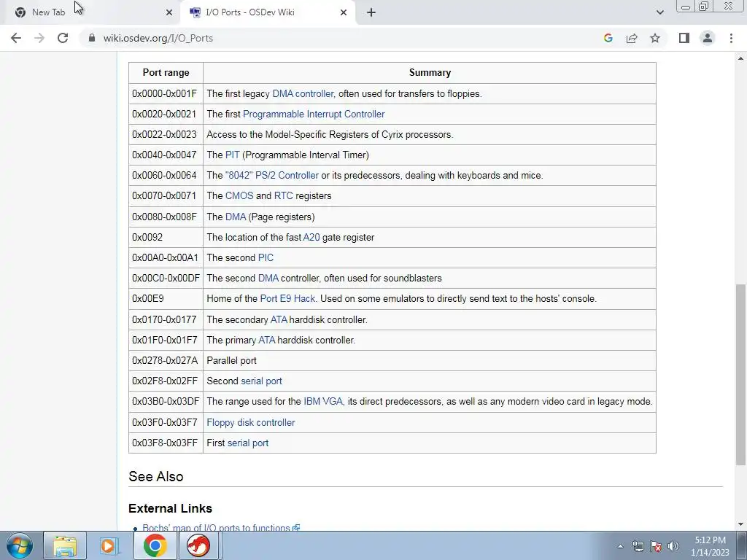This screenshot has height=560, width=747.
Task: Reload the current page
Action: point(63,38)
